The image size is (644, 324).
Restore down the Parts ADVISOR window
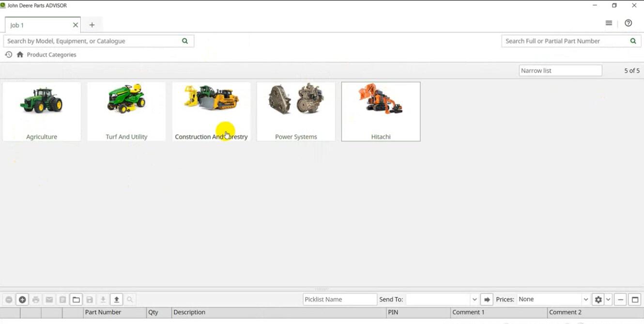614,6
